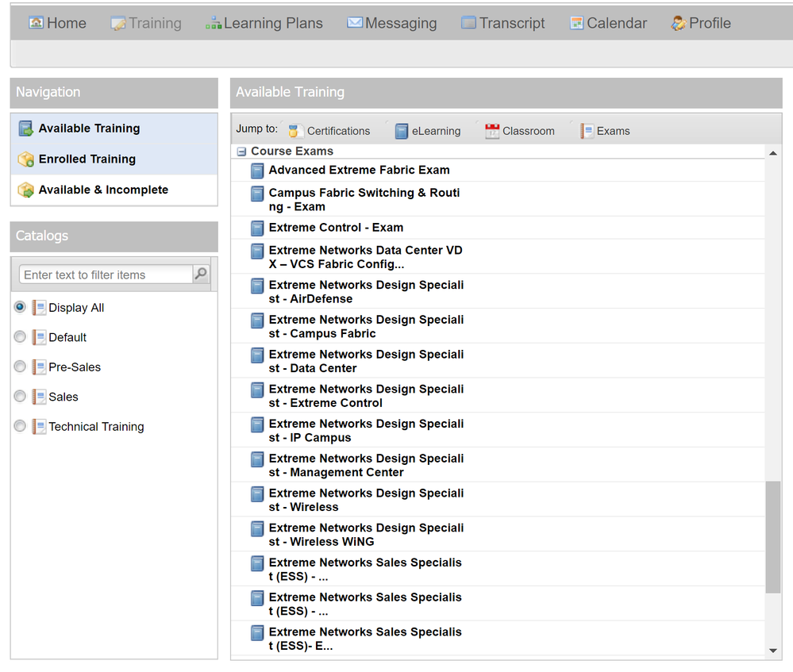Click the Classroom calendar icon

click(x=492, y=131)
